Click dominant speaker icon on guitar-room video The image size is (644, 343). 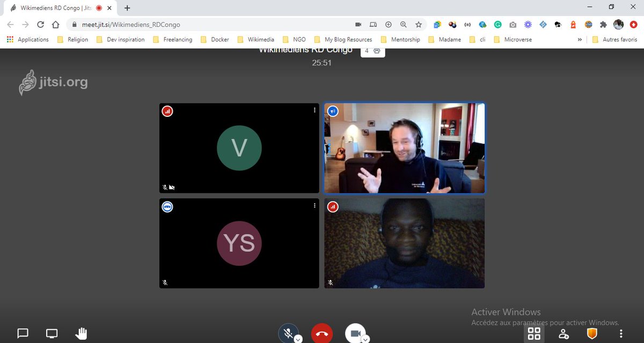(x=333, y=111)
